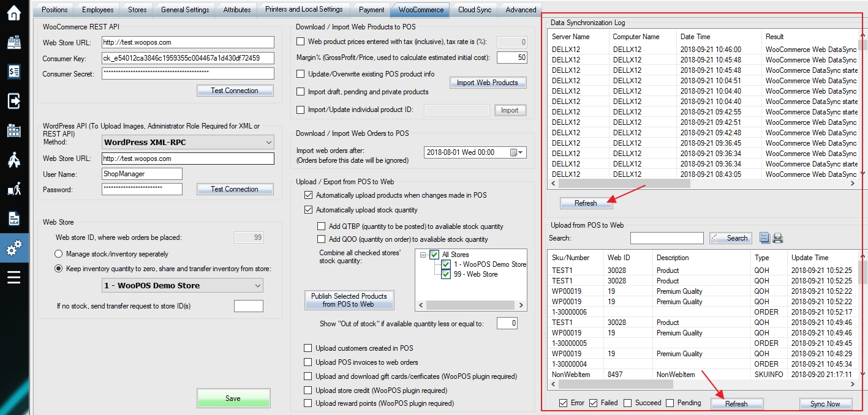
Task: Click the exit arrow sidebar icon
Action: click(x=14, y=101)
